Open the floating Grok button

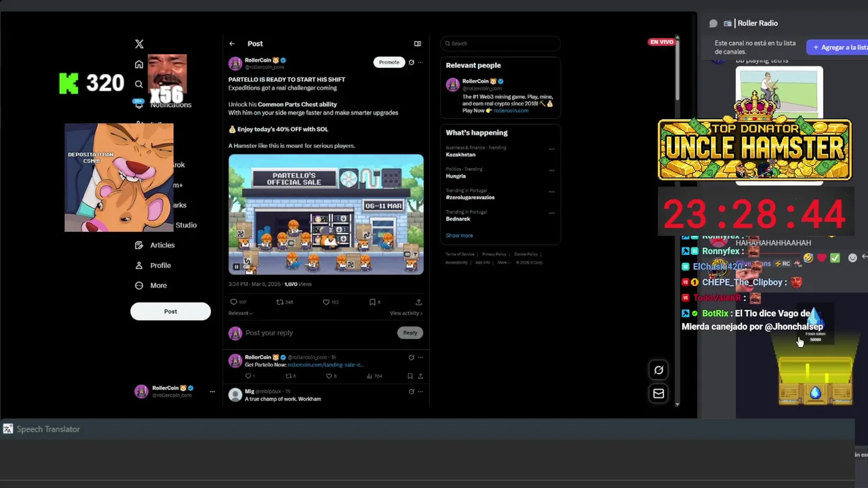pos(658,369)
